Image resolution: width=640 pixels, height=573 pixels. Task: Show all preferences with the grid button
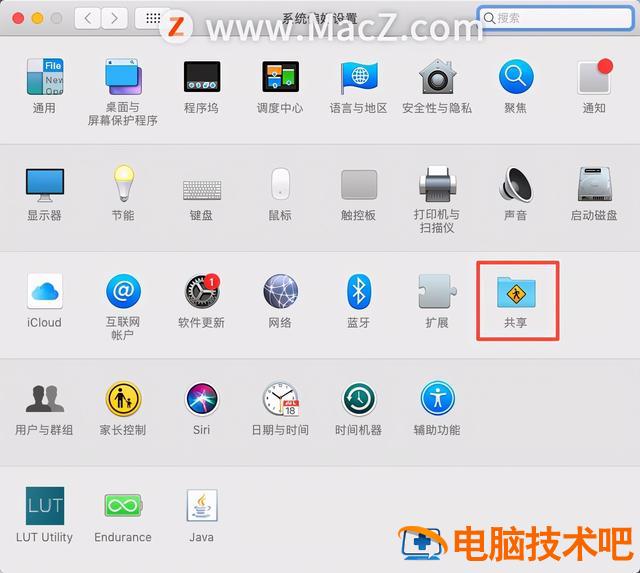click(152, 18)
